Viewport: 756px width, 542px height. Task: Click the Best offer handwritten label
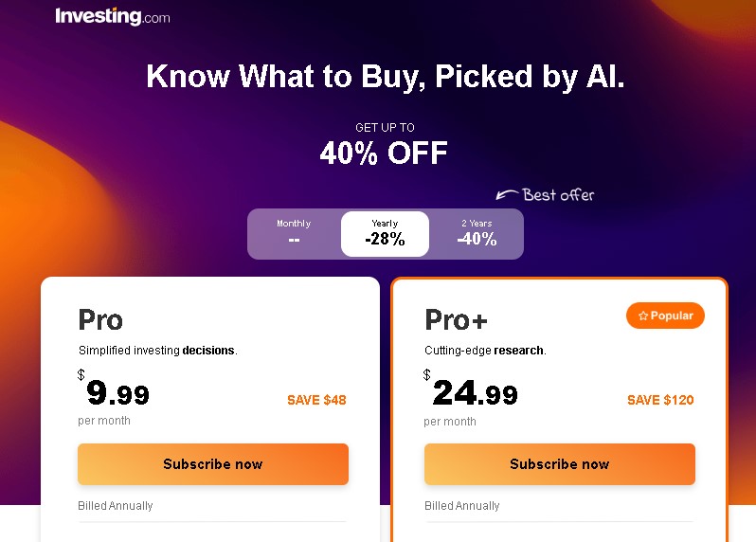(558, 195)
